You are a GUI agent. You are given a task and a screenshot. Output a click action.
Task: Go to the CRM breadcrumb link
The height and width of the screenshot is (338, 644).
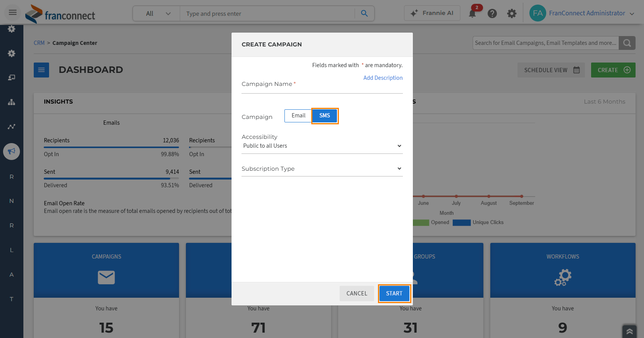click(x=39, y=43)
